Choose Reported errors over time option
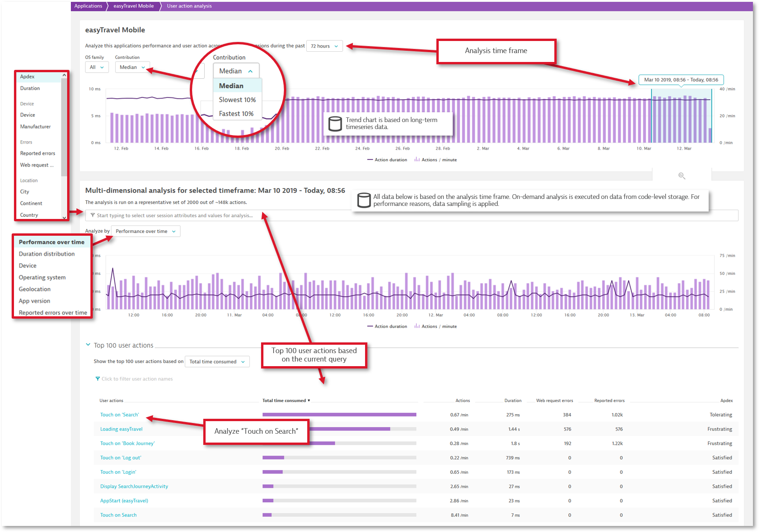The image size is (759, 532). 53,313
